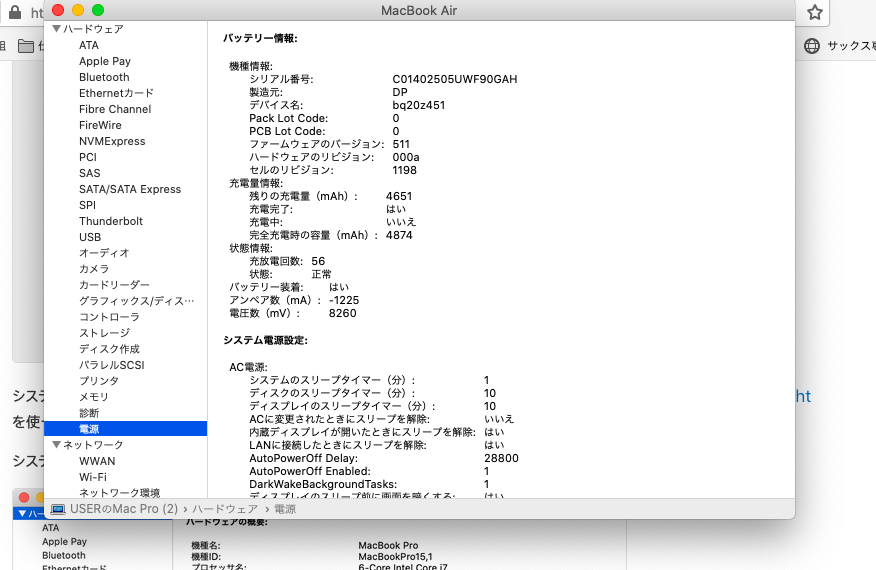Viewport: 876px width, 570px height.
Task: Click the amperage value -1225
Action: (x=344, y=300)
